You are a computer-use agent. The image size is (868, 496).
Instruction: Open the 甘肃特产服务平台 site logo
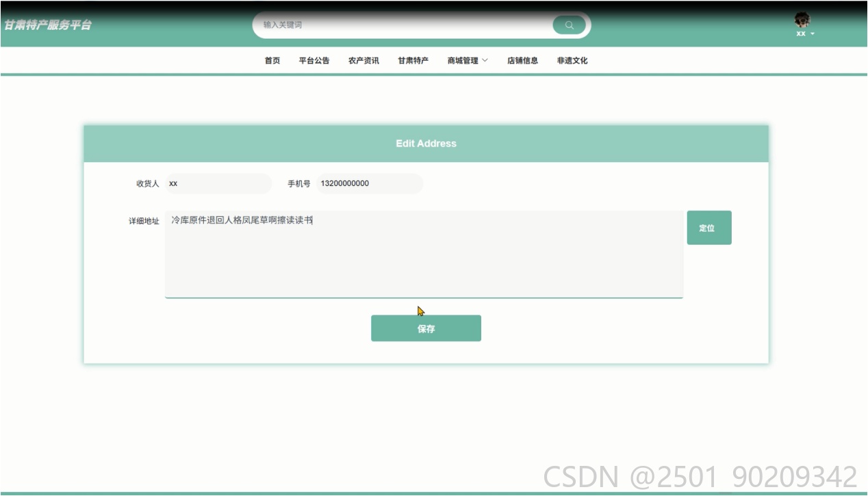point(48,25)
